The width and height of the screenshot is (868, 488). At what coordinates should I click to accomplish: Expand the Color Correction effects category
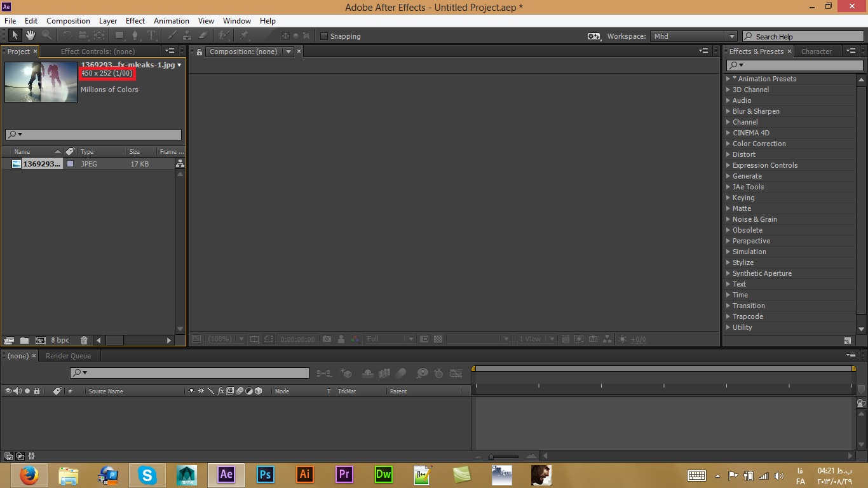(729, 144)
